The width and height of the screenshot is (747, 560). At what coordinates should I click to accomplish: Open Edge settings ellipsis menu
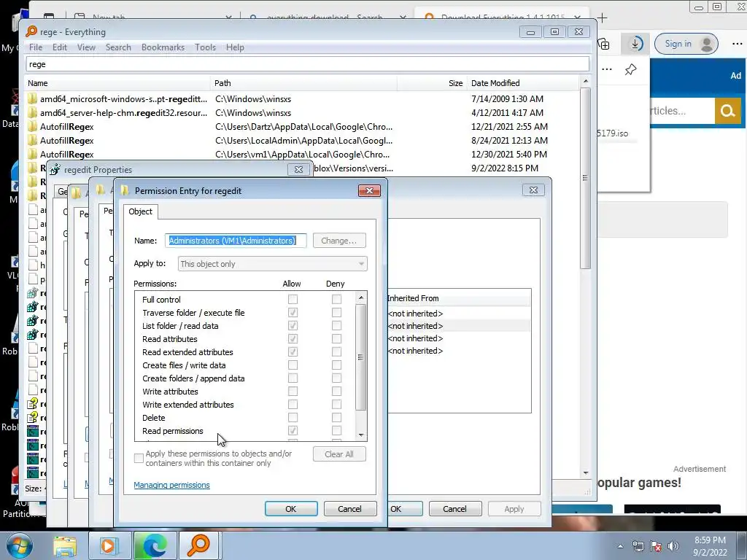tap(737, 44)
